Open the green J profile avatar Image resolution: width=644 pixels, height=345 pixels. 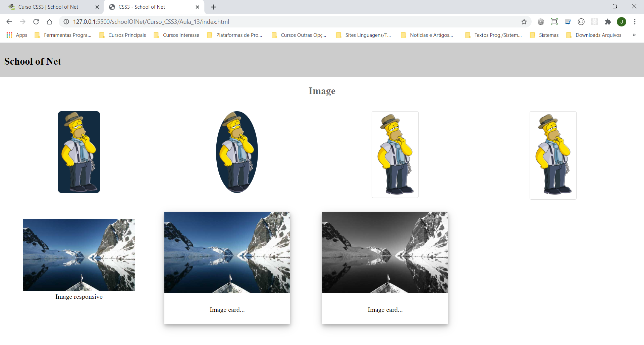point(622,22)
